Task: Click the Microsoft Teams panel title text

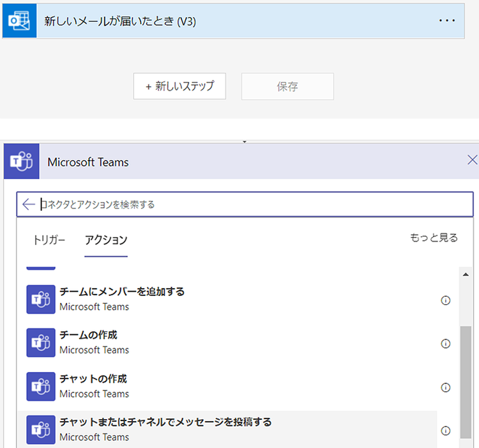Action: click(x=88, y=162)
